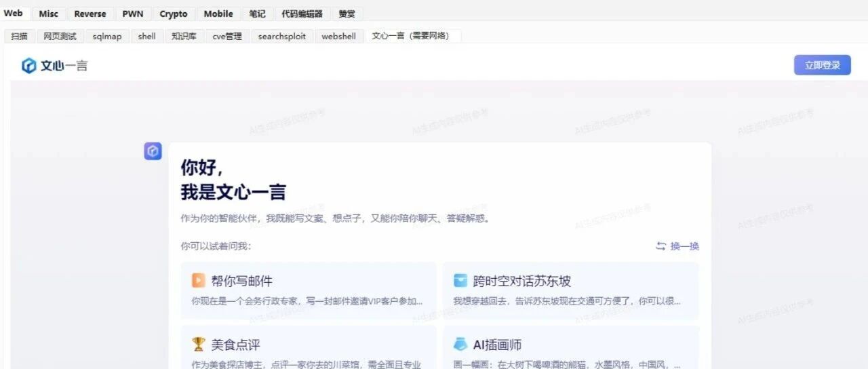
Task: Switch to the sqlmap sub-tab
Action: click(x=107, y=36)
